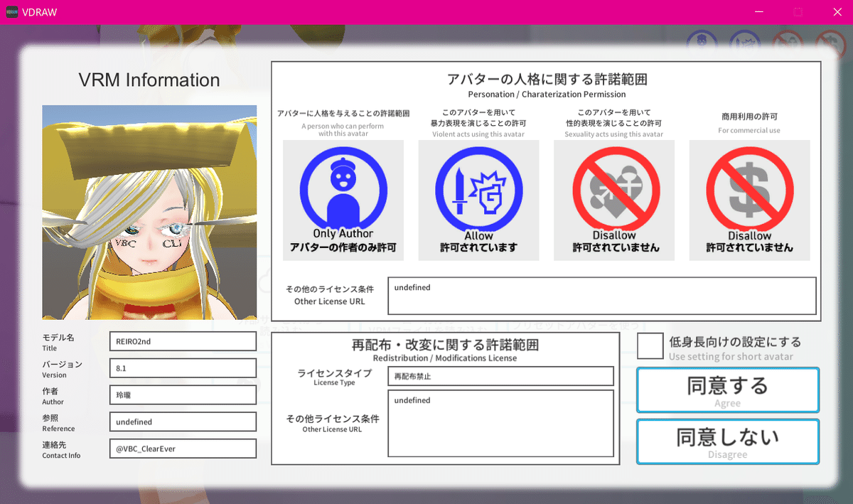The image size is (853, 504).
Task: Click the License Type field showing 再配布禁止
Action: pos(500,376)
